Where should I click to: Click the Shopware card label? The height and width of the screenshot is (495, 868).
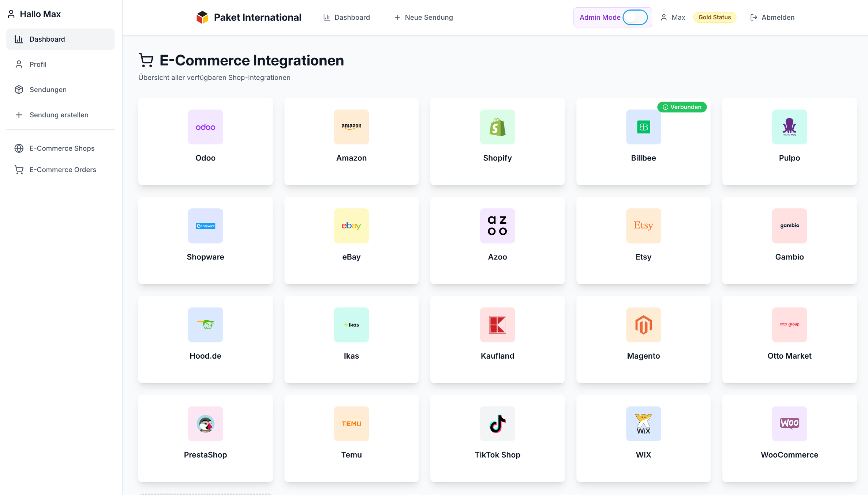(x=205, y=257)
